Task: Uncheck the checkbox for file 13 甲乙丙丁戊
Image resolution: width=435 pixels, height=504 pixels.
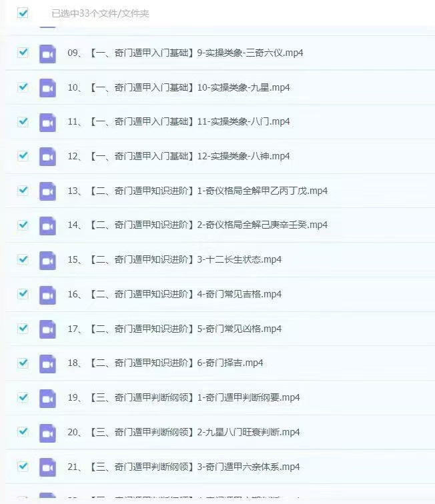Action: coord(23,190)
